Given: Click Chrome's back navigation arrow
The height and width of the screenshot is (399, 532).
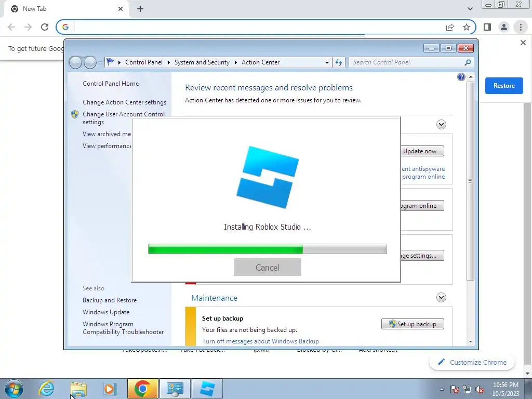Looking at the screenshot, I should click(x=11, y=27).
